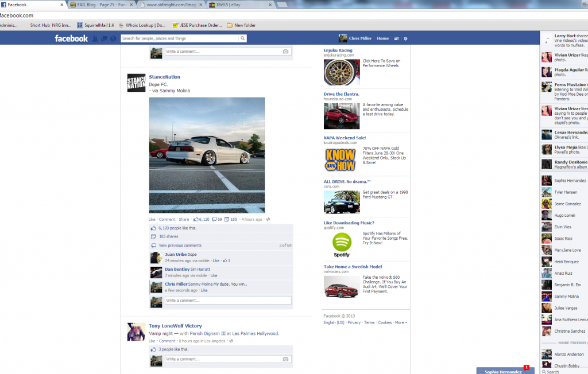Click the Ford Mustang ad image
588x374 pixels.
pyautogui.click(x=342, y=202)
